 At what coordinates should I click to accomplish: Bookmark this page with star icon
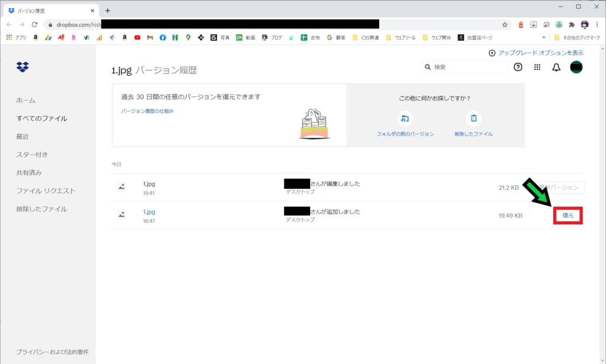coord(505,24)
